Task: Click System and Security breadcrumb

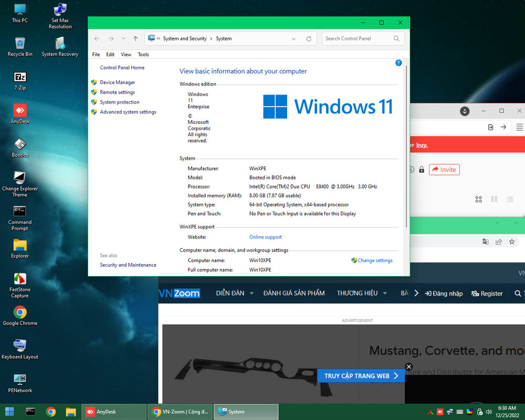Action: coord(185,38)
